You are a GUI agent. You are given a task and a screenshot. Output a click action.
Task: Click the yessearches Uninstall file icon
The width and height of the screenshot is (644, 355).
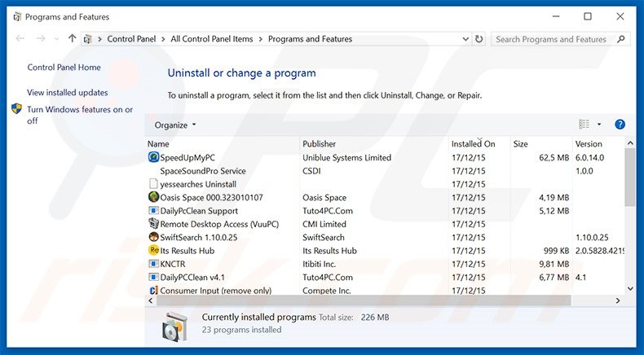click(153, 184)
